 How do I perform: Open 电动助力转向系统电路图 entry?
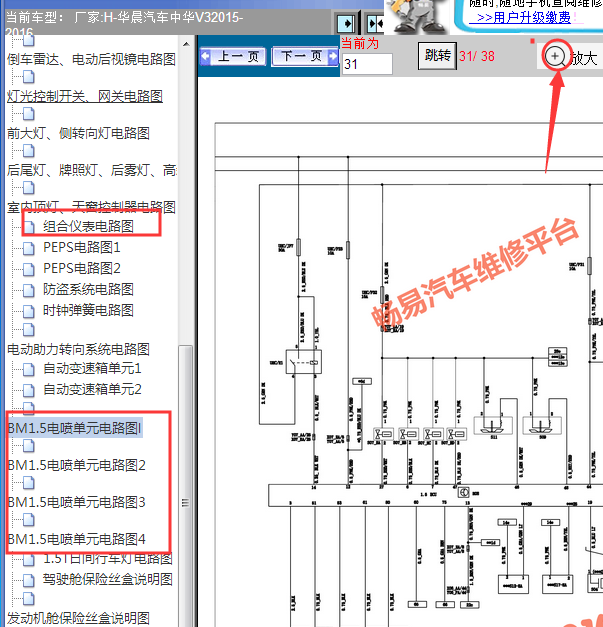(x=78, y=349)
